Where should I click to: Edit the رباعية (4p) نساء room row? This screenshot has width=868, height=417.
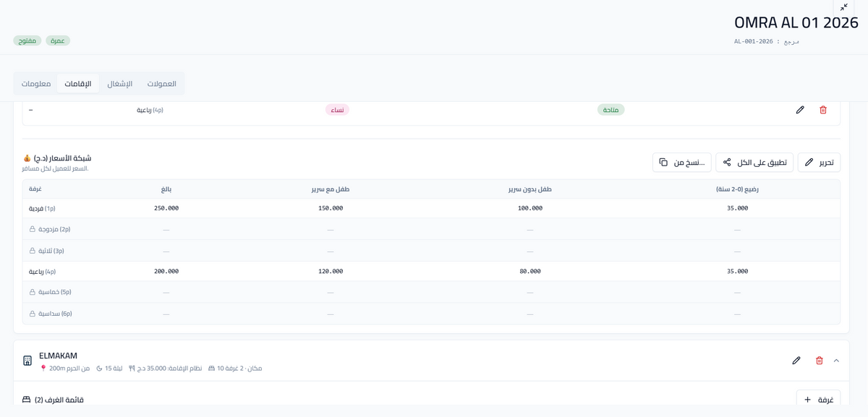[800, 110]
